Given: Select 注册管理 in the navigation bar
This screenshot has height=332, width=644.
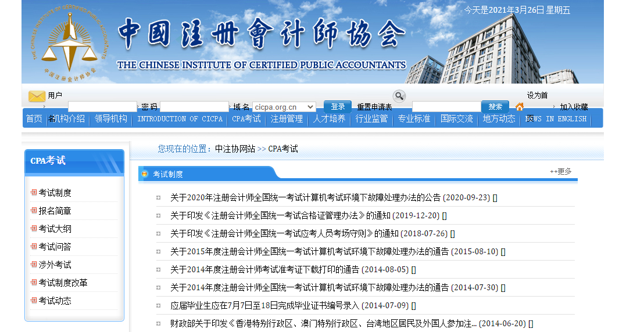Looking at the screenshot, I should 287,118.
